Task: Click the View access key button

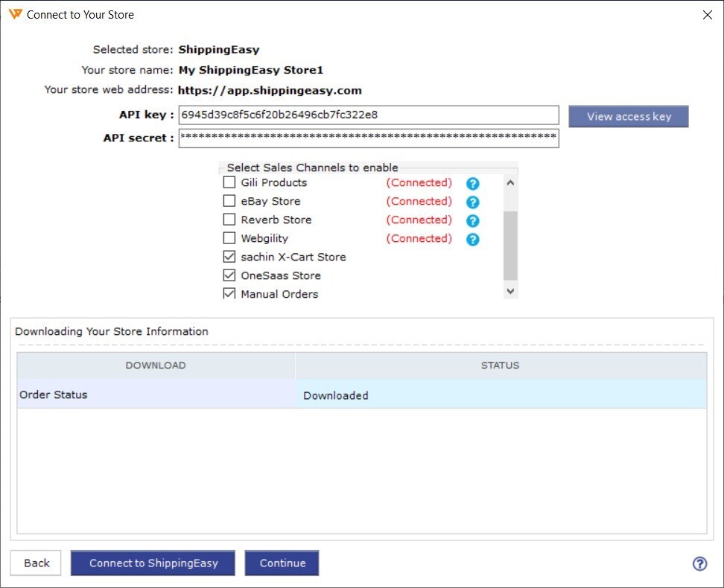Action: tap(628, 116)
